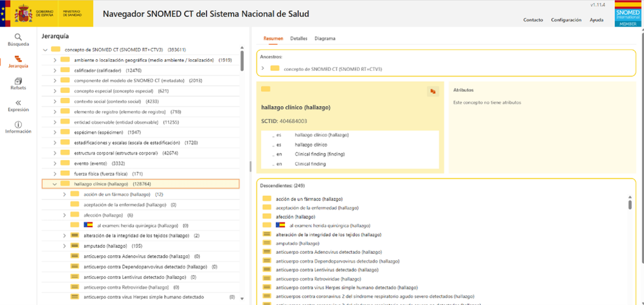Click folder icon of 'calificador (calificador)' row
The image size is (644, 305).
(x=65, y=70)
